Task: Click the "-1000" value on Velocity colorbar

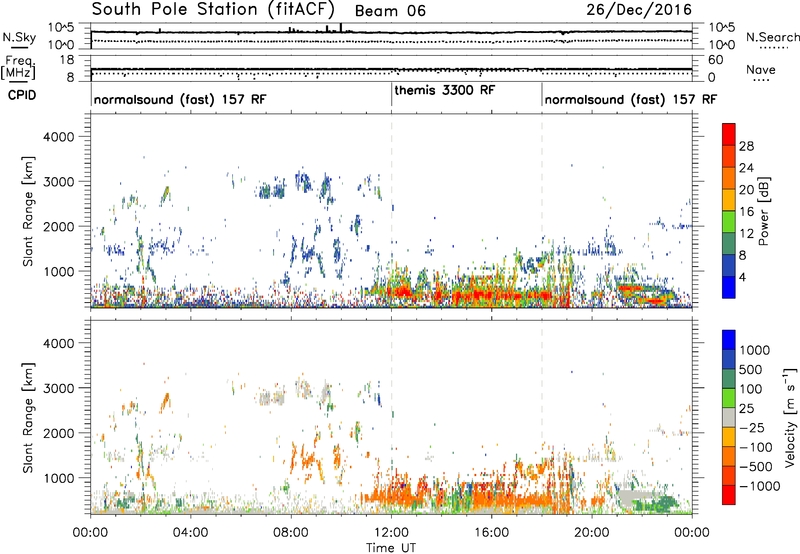Action: (758, 486)
